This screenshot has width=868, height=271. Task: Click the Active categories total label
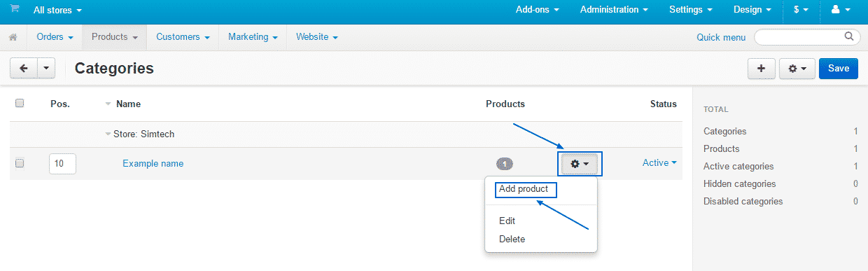[x=738, y=166]
